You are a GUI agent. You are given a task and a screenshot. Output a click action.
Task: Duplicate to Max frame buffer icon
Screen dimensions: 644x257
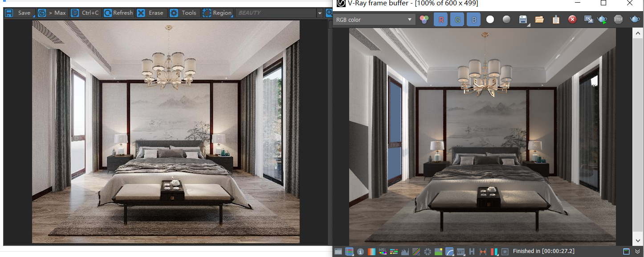588,20
